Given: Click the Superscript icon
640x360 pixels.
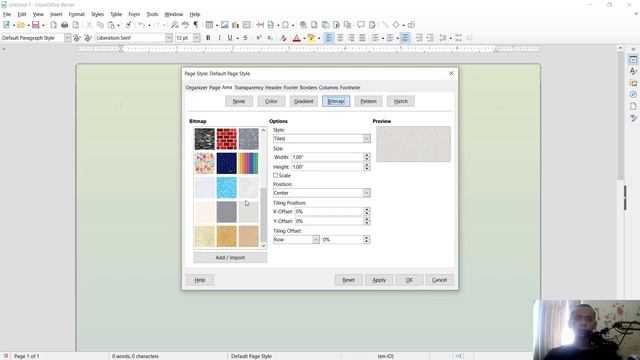Looking at the screenshot, I should coord(259,38).
